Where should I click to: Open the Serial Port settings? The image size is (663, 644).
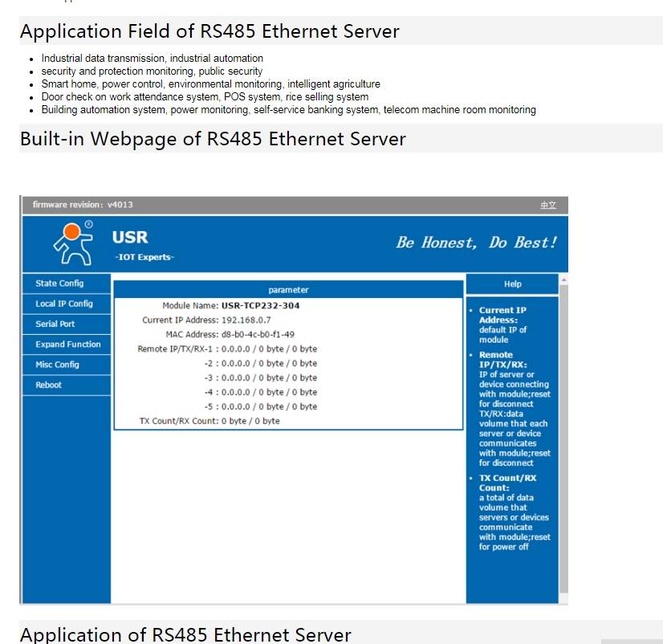(56, 324)
